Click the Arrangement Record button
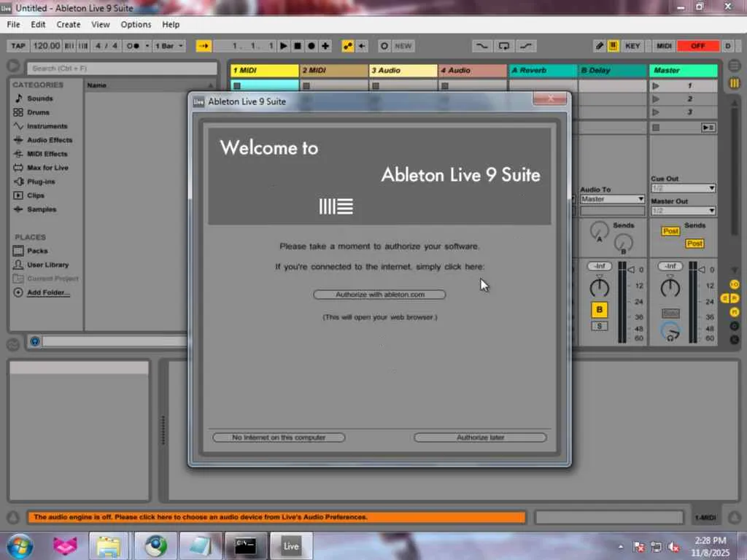This screenshot has width=747, height=560. [311, 46]
